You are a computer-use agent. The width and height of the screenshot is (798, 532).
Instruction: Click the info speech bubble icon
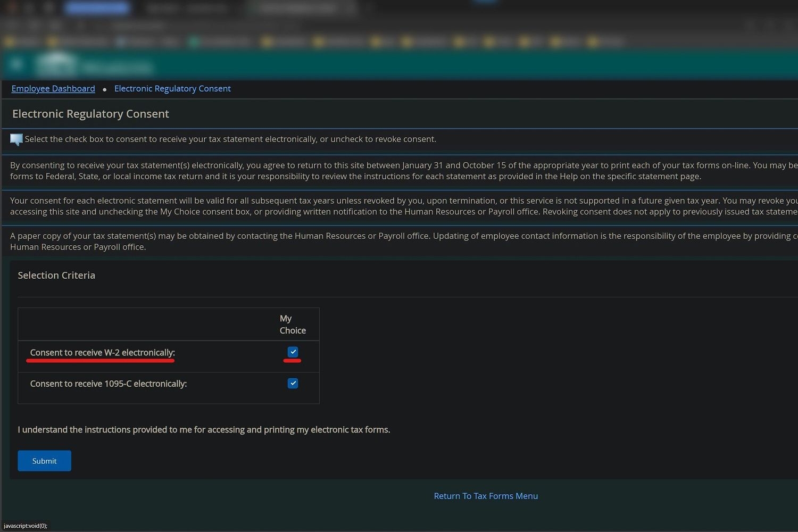tap(16, 140)
